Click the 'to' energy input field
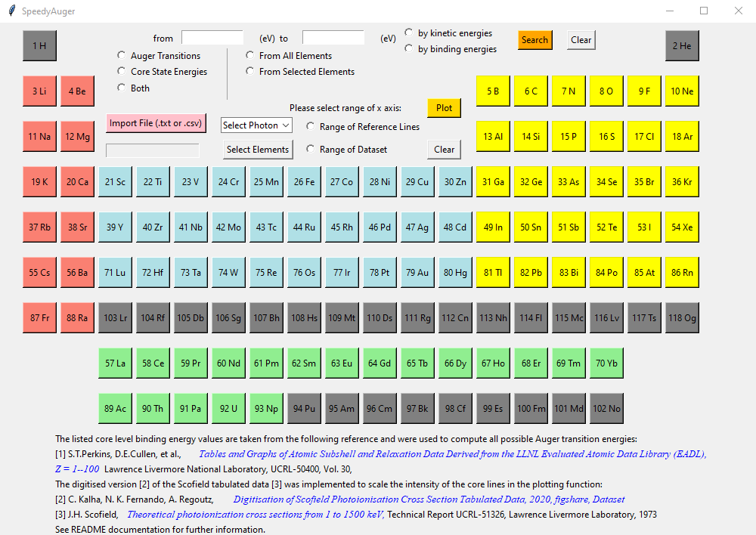This screenshot has height=535, width=756. [x=333, y=38]
